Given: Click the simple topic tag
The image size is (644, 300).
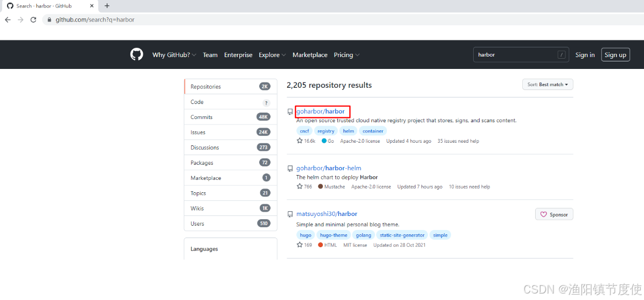Looking at the screenshot, I should (440, 235).
